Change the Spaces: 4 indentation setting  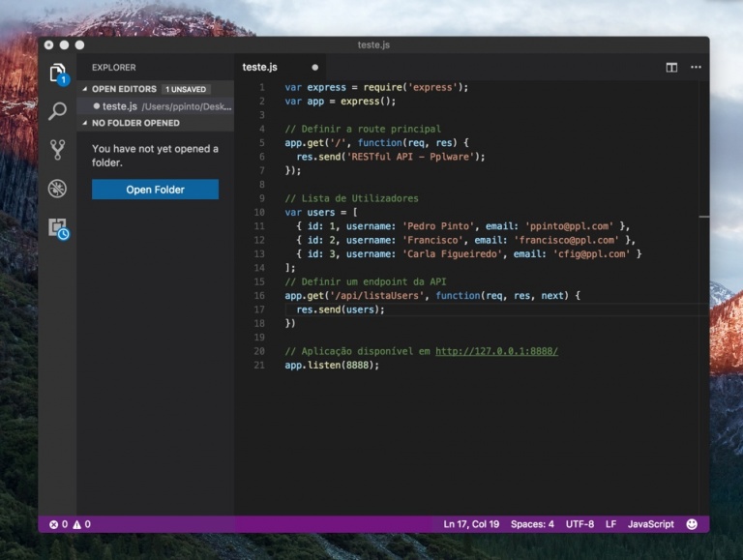click(532, 524)
